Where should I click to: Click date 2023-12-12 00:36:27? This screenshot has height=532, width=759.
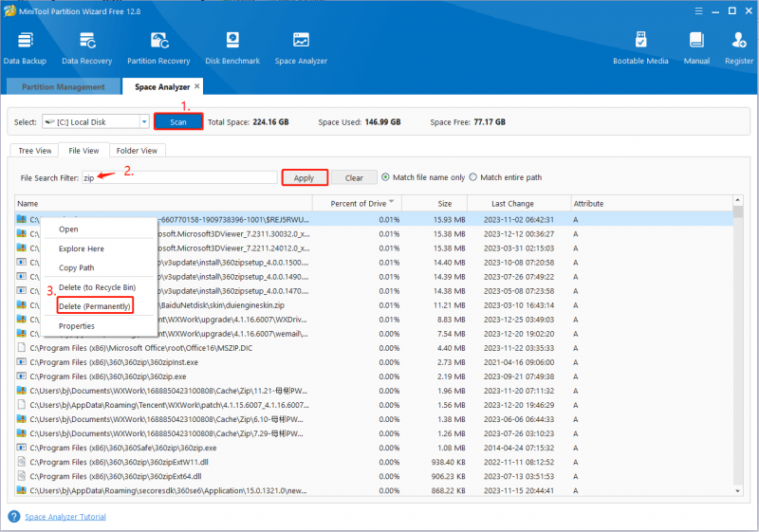[519, 233]
